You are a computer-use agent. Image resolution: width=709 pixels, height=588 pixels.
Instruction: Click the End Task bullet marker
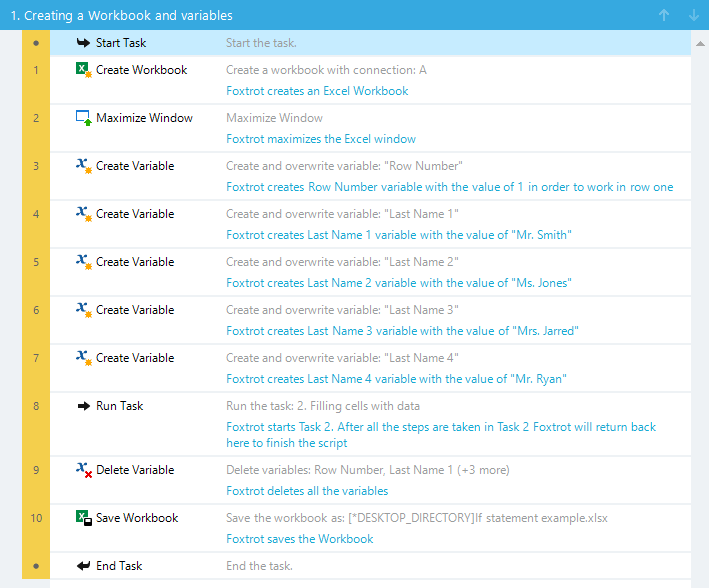36,566
